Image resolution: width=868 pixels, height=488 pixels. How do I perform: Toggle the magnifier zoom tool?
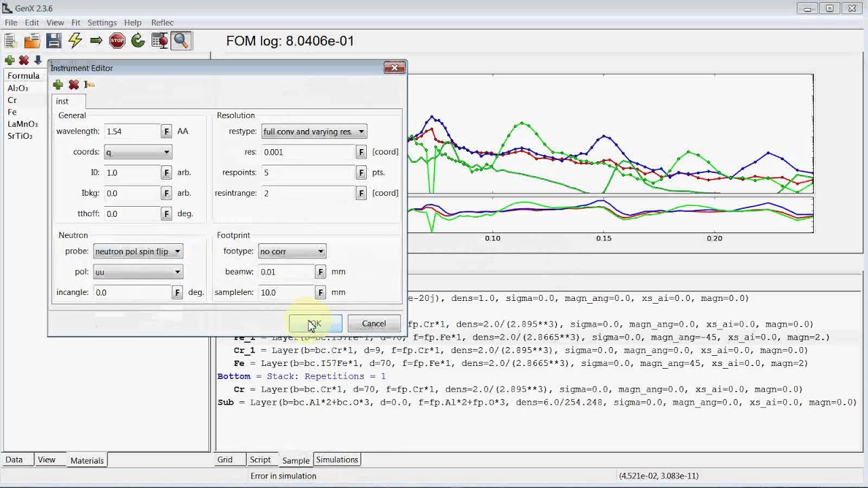[181, 41]
